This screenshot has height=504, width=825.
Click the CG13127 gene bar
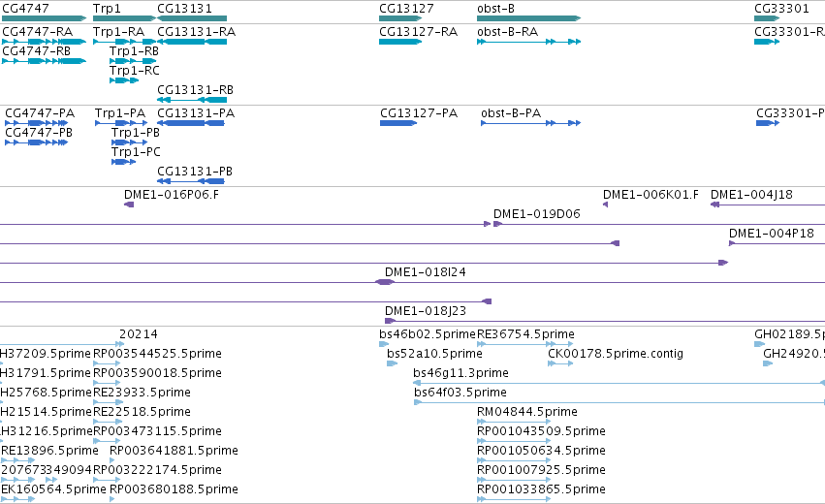pos(401,18)
